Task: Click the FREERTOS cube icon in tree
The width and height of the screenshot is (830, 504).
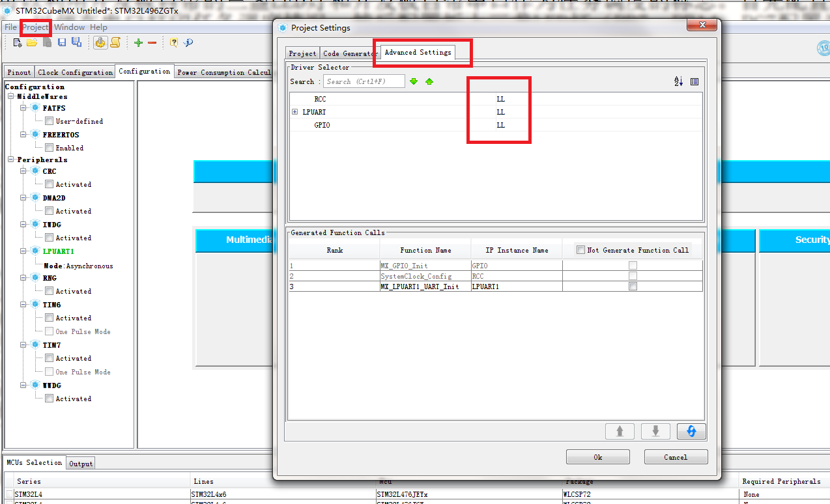Action: [x=35, y=135]
